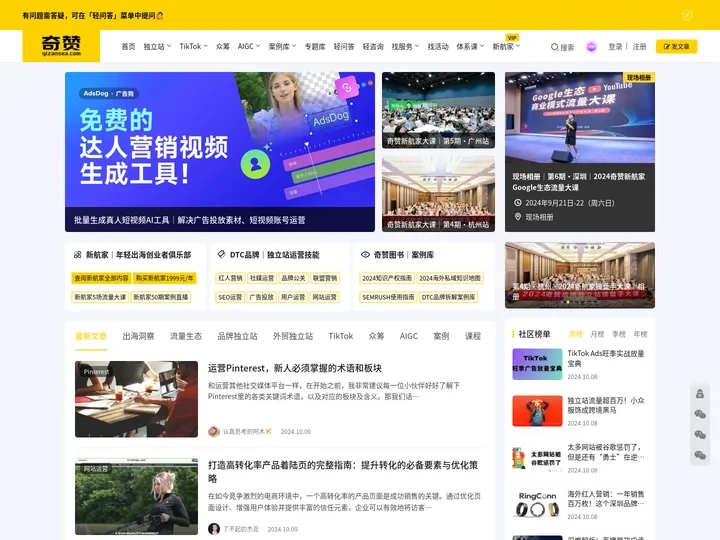Click the clock icon beside 2024年9月21日-22
The width and height of the screenshot is (720, 540).
click(518, 202)
